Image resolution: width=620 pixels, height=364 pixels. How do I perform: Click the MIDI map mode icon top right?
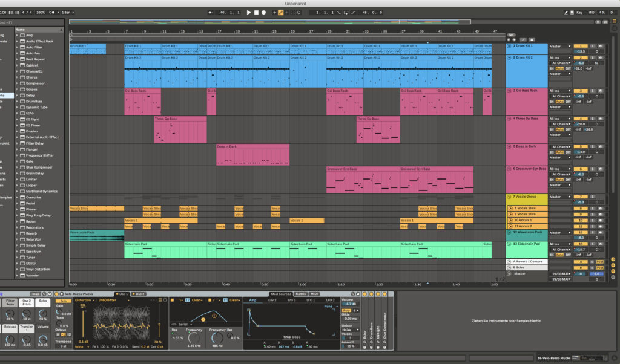coord(592,12)
